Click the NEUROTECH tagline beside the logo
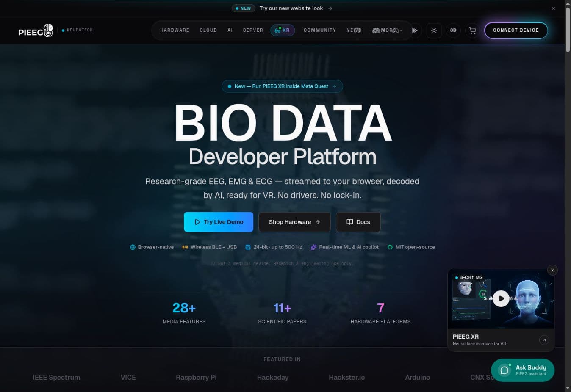Viewport: 571px width, 392px height. [x=80, y=30]
